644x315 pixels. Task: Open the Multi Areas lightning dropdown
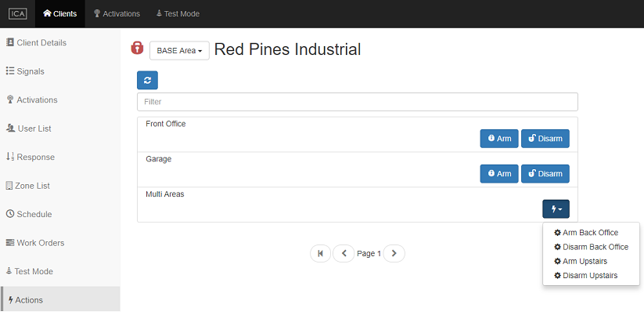click(x=556, y=209)
